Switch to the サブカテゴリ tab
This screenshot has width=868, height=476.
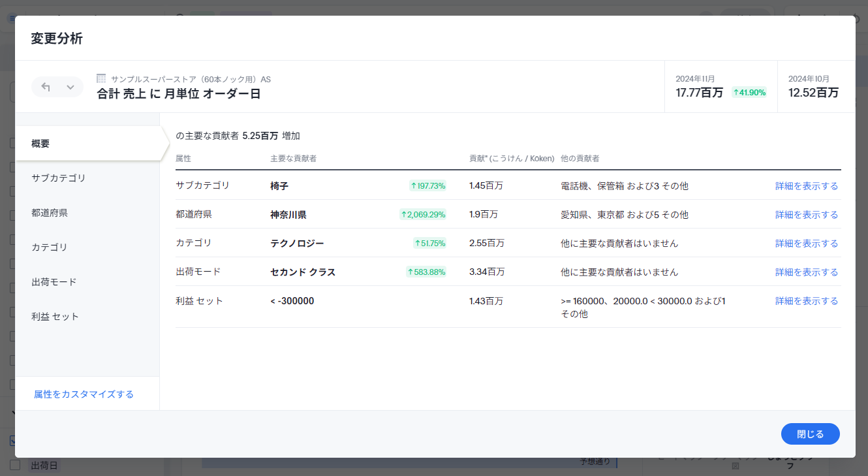(59, 178)
